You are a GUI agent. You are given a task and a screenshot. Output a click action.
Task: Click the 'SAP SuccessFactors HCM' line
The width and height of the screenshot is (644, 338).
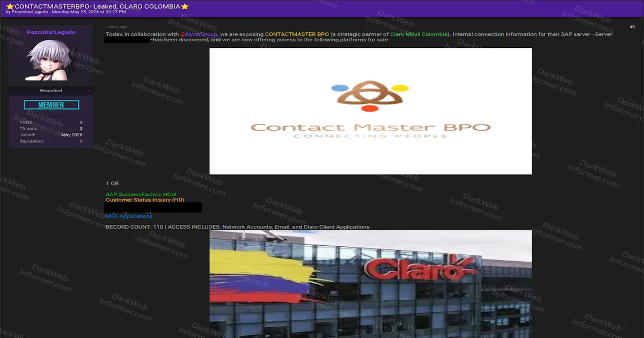(x=141, y=194)
